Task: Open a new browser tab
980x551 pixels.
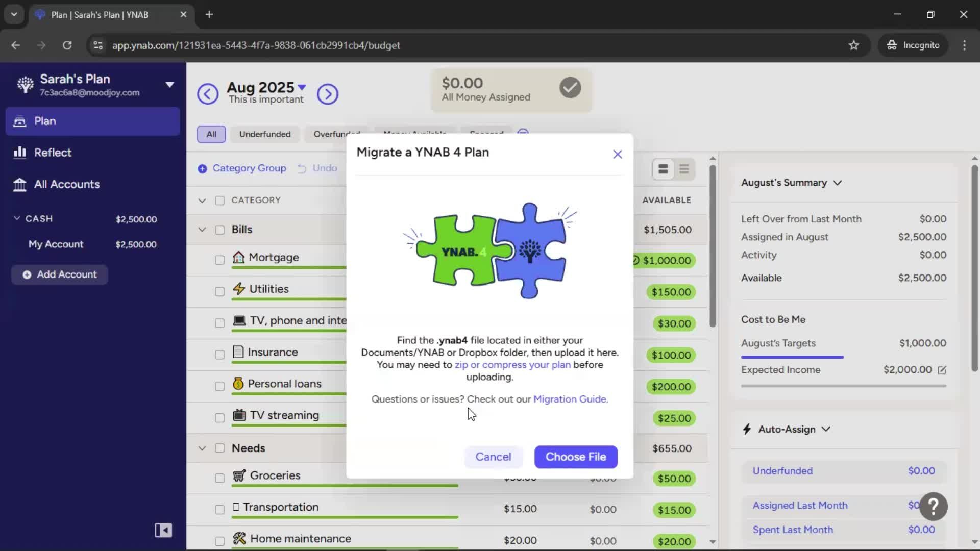Action: click(x=209, y=15)
